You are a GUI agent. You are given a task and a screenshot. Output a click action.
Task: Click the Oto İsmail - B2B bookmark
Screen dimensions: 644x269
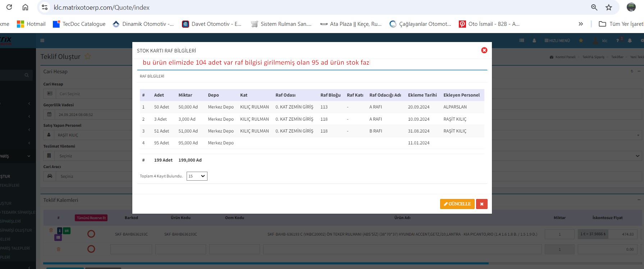[489, 24]
